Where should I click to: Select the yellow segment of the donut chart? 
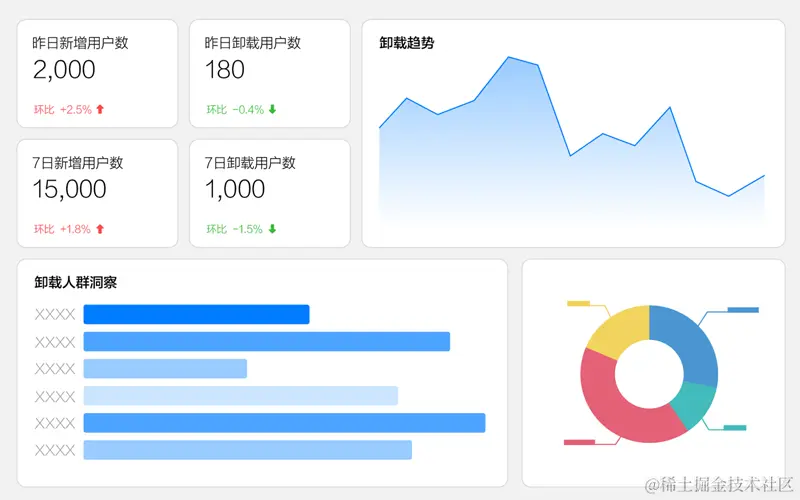click(x=620, y=331)
